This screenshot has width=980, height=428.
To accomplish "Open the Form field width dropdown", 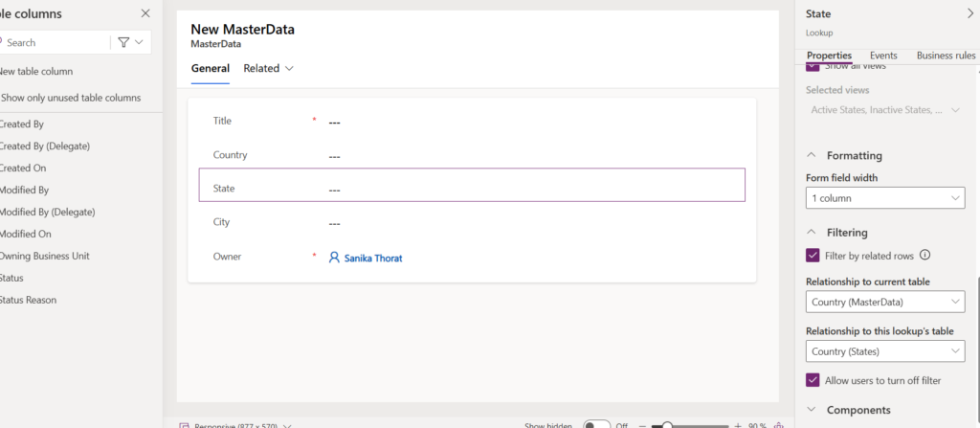I will point(883,198).
